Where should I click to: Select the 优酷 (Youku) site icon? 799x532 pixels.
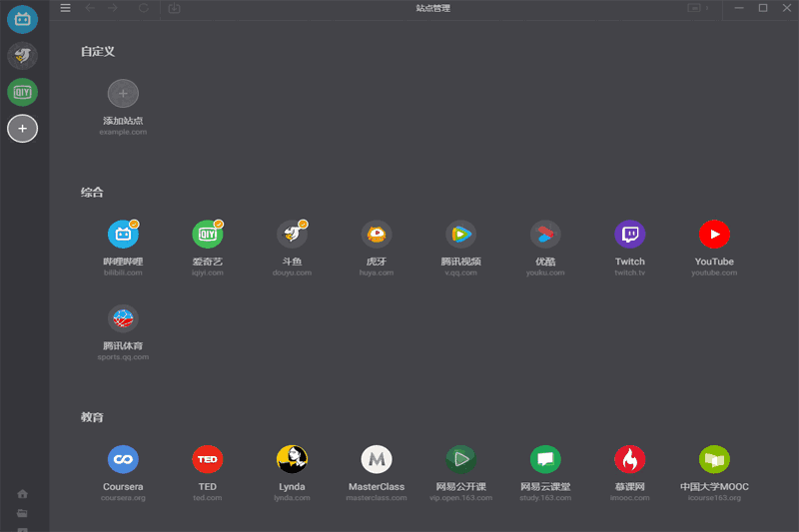pos(545,235)
